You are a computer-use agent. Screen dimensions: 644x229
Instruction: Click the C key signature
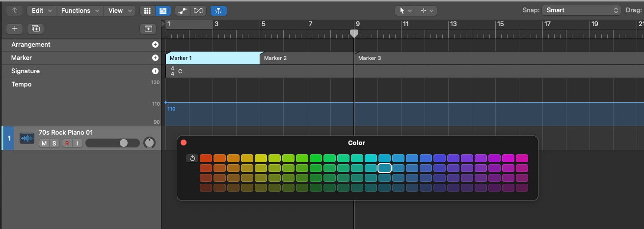point(180,71)
